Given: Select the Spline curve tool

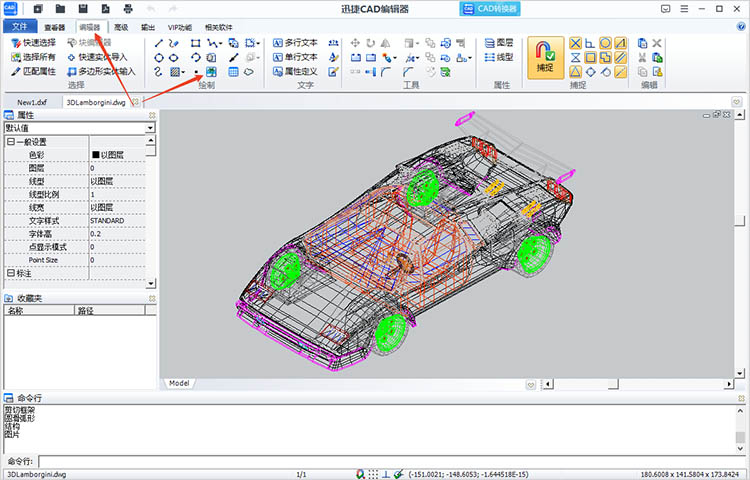Looking at the screenshot, I should point(159,72).
